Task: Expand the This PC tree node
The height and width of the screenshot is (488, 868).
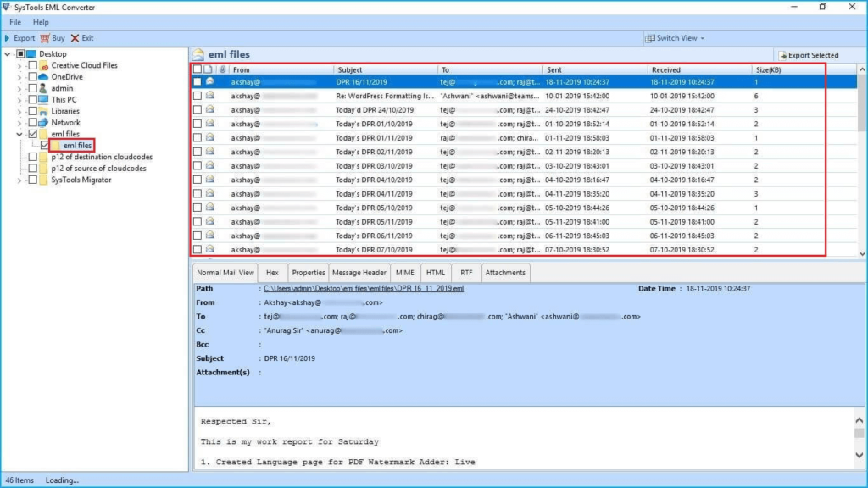Action: [19, 99]
